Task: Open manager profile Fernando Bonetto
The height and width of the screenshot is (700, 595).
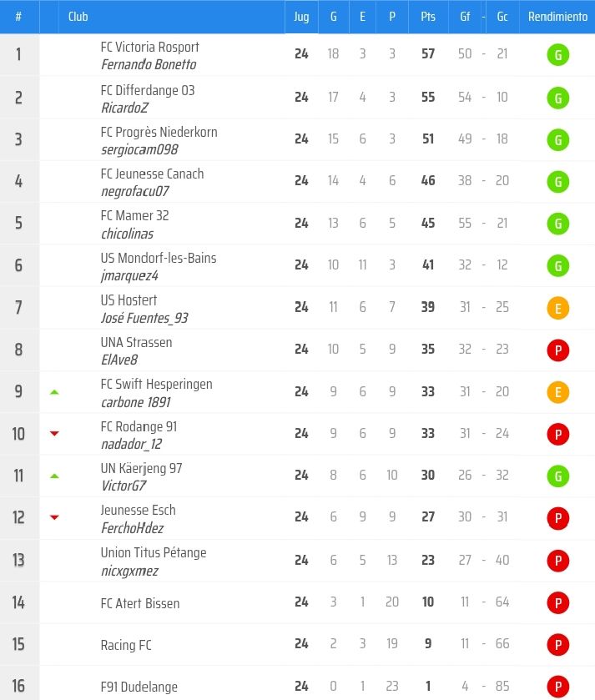Action: pyautogui.click(x=149, y=65)
